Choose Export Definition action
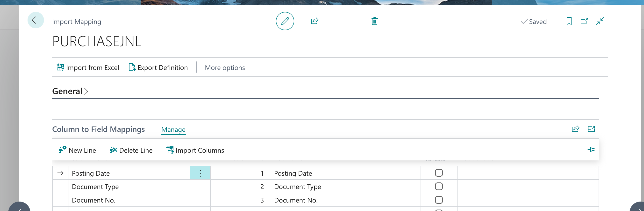 158,68
